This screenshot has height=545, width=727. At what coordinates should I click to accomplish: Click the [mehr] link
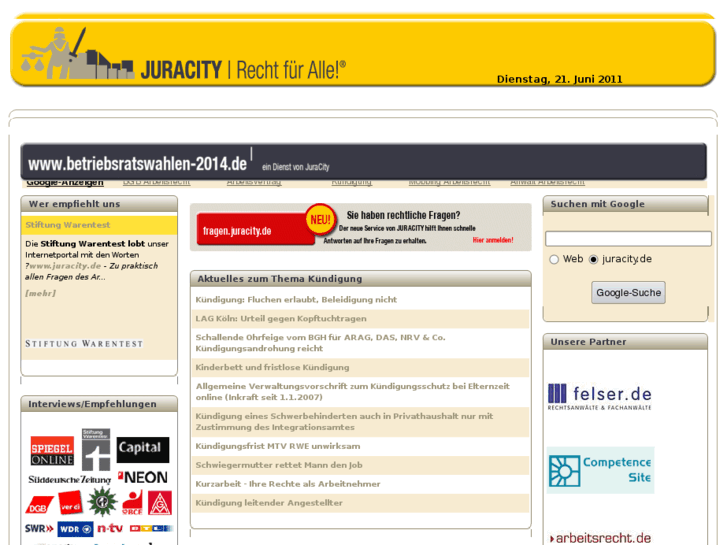click(x=40, y=293)
